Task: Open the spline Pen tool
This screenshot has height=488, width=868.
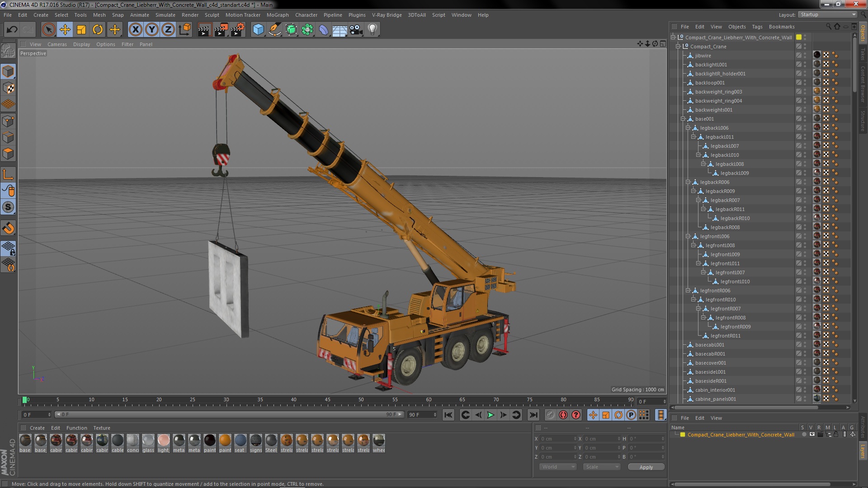Action: tap(274, 30)
